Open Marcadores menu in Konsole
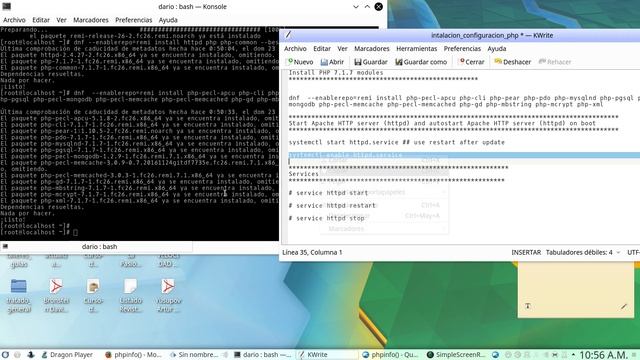640x360 pixels. [91, 20]
